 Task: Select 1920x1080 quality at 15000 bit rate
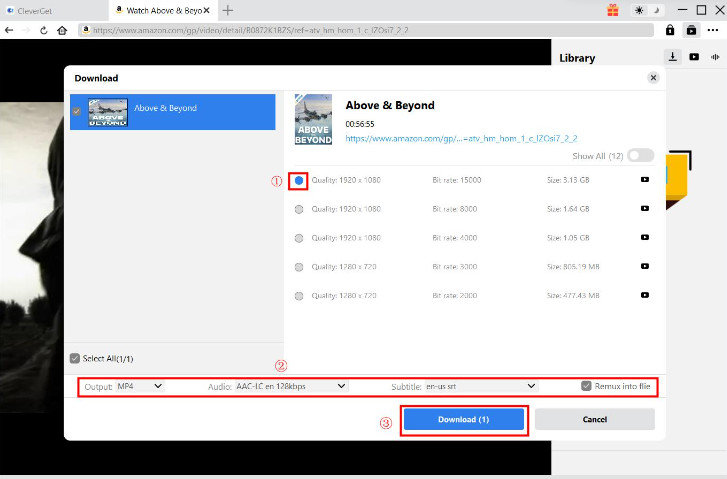pyautogui.click(x=299, y=180)
